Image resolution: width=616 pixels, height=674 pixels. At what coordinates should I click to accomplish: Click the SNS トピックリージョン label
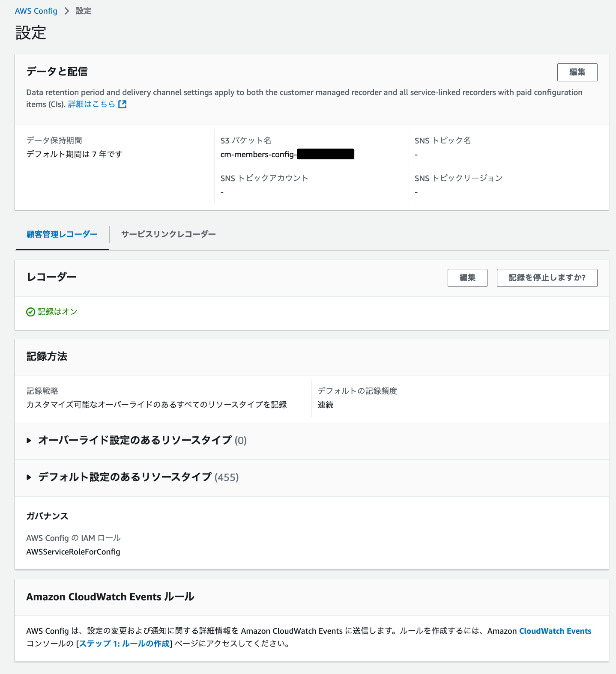459,178
